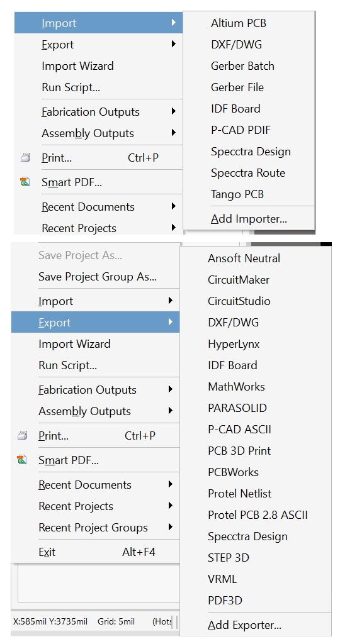The height and width of the screenshot is (644, 340).
Task: Click the X:585mil Y:3735mil coordinates in status bar
Action: (x=50, y=621)
